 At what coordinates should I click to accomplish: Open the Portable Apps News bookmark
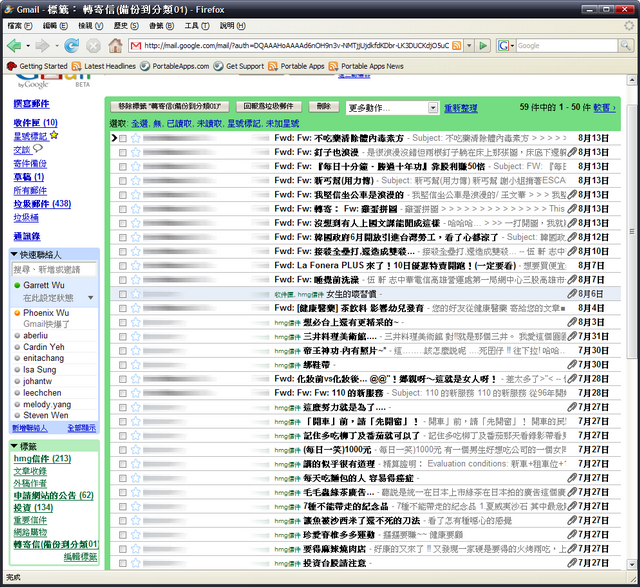coord(366,66)
